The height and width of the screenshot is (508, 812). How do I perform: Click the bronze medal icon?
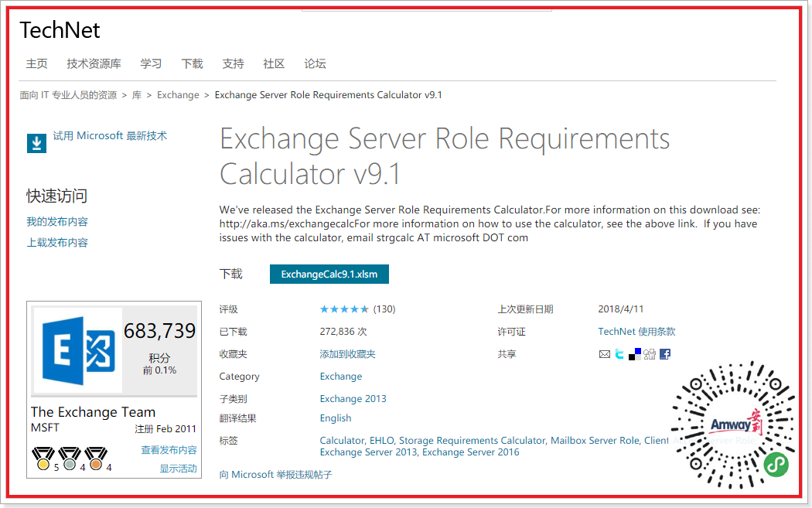(x=96, y=459)
